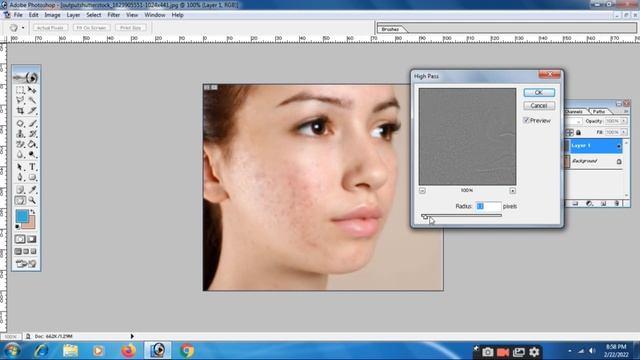Select the Notes tool

[20, 190]
